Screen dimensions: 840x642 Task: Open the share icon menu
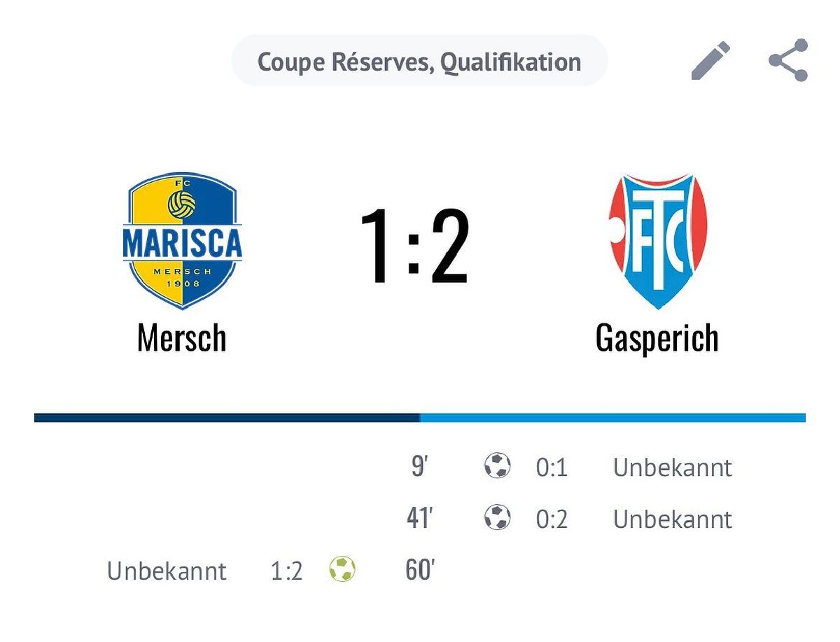click(788, 60)
